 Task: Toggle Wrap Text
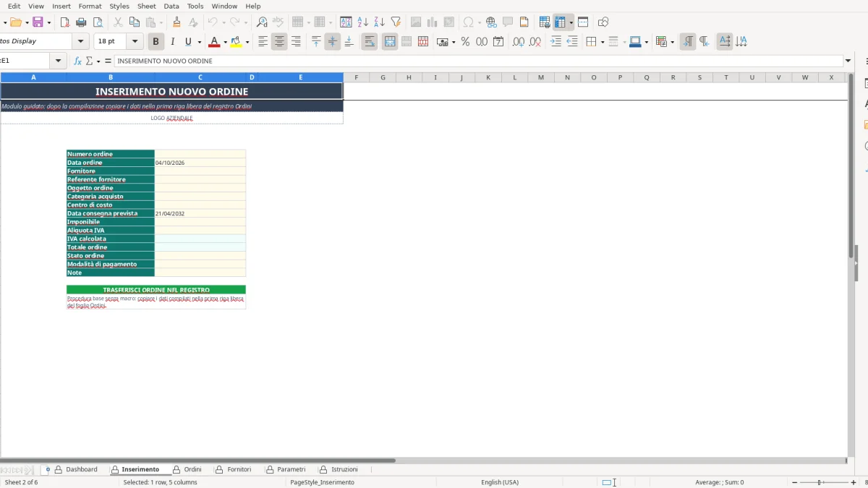pyautogui.click(x=370, y=42)
